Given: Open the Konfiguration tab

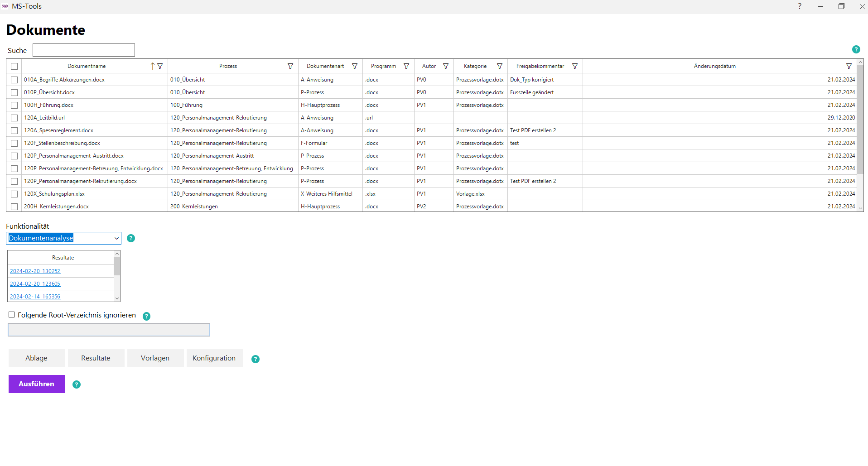Looking at the screenshot, I should tap(214, 358).
